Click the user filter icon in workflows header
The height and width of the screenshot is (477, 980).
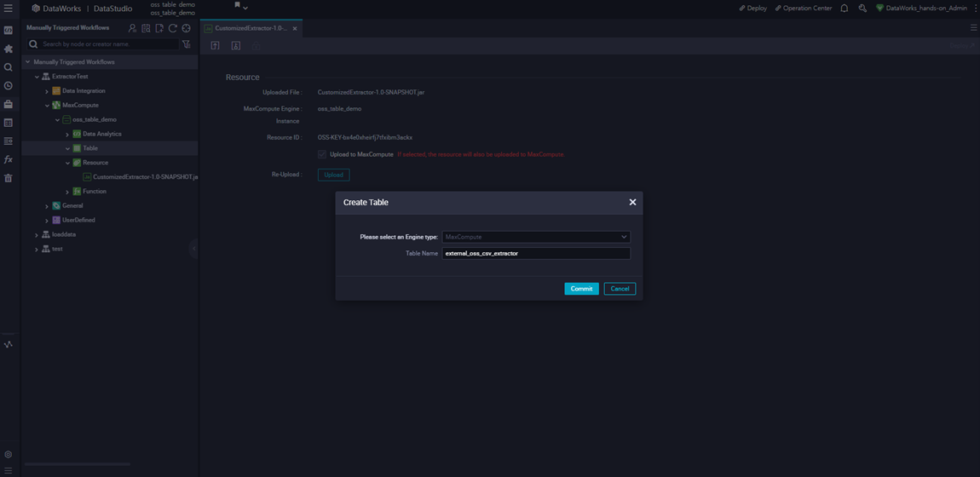pos(132,28)
